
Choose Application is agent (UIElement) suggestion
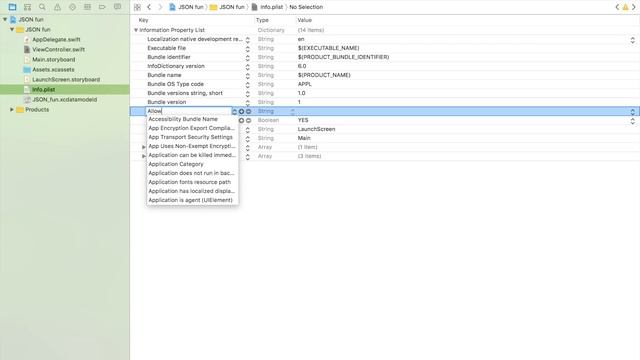(192, 200)
